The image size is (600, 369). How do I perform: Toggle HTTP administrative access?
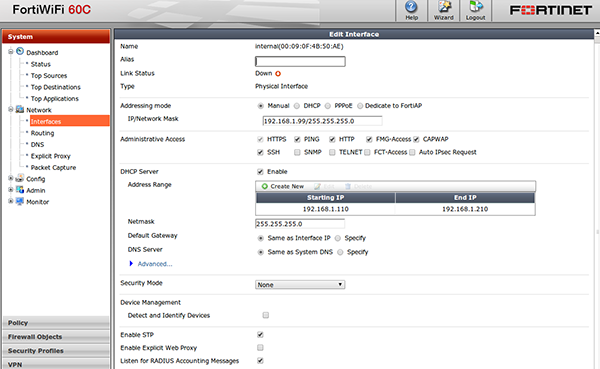[332, 139]
